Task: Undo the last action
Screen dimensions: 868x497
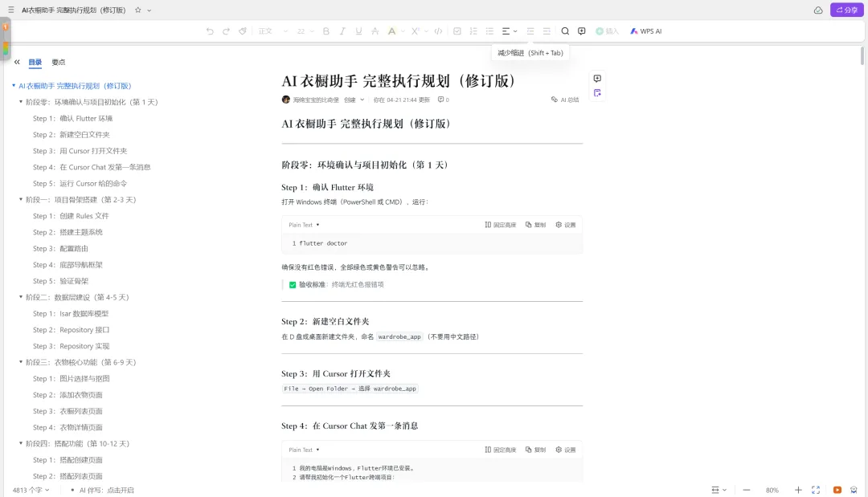Action: coord(209,31)
